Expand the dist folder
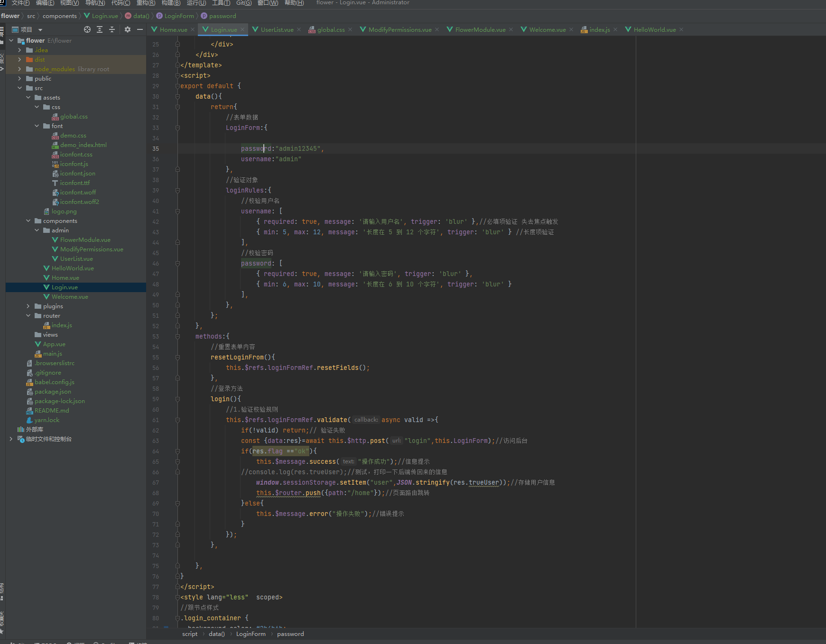The width and height of the screenshot is (826, 644). [x=19, y=59]
